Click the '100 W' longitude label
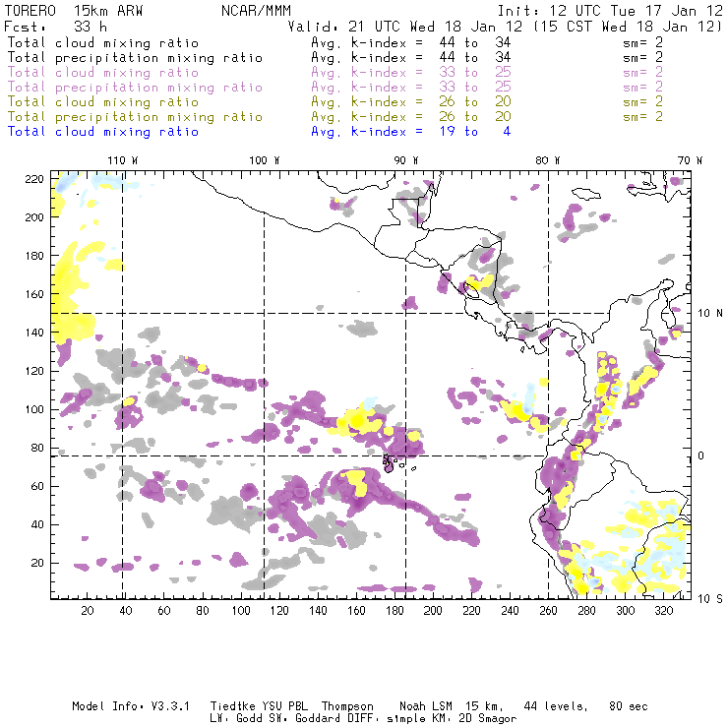The width and height of the screenshot is (728, 728). tap(265, 160)
